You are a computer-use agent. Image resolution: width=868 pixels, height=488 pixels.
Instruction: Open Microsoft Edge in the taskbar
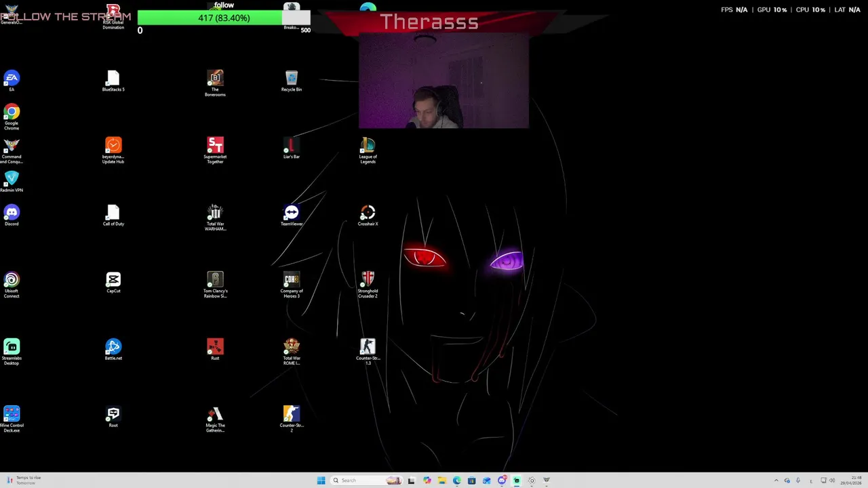(x=457, y=481)
